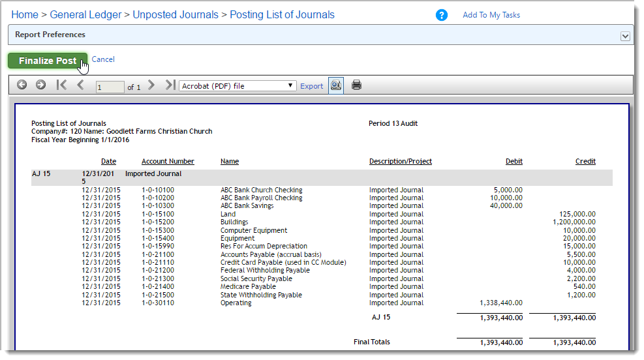
Task: Expand the Report Preferences panel arrow
Action: 625,36
